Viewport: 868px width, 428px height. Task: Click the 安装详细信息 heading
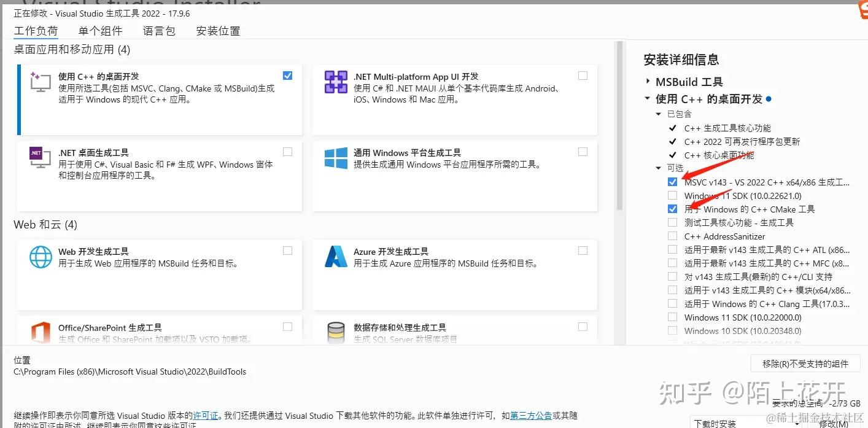(x=681, y=60)
